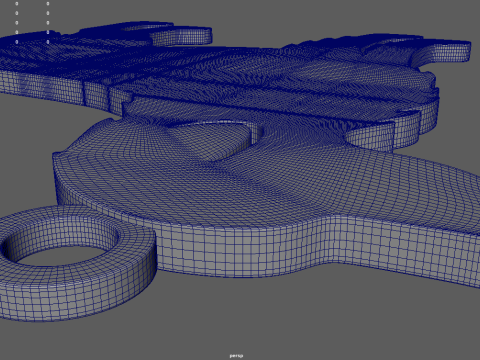Click the persp camera label

click(x=236, y=356)
